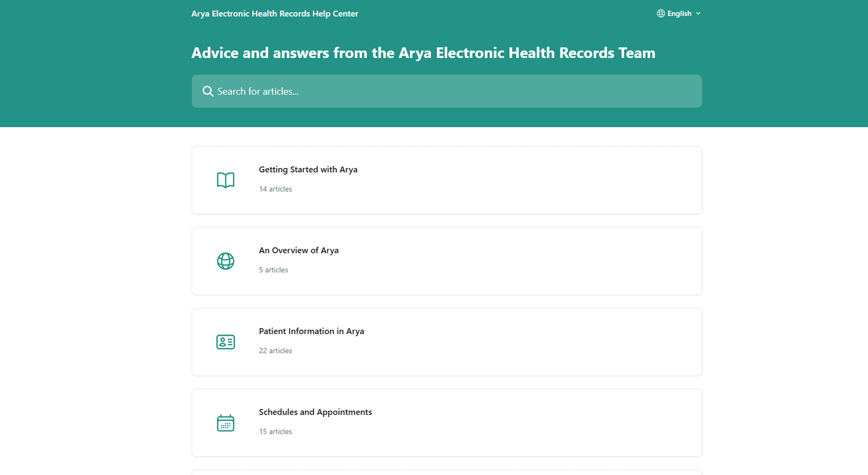Screen dimensions: 868x475
Task: Click the ID card icon for Patient Information
Action: point(225,342)
